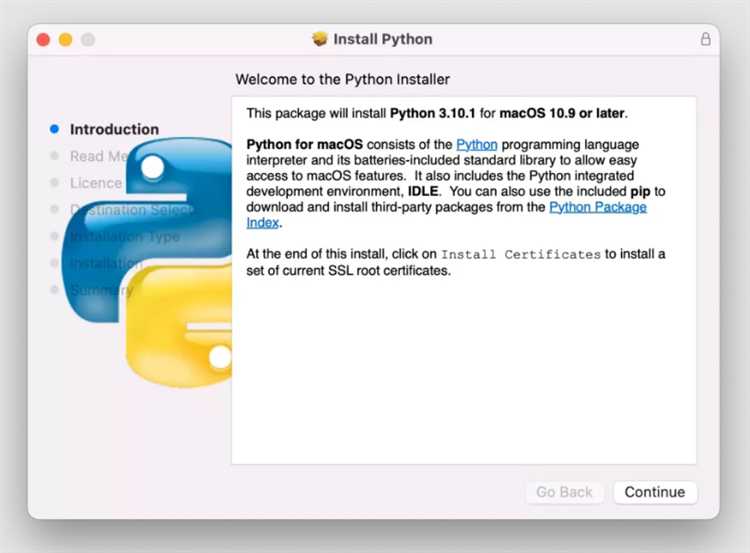The width and height of the screenshot is (750, 553).
Task: Open the Python Package Index link
Action: 597,207
